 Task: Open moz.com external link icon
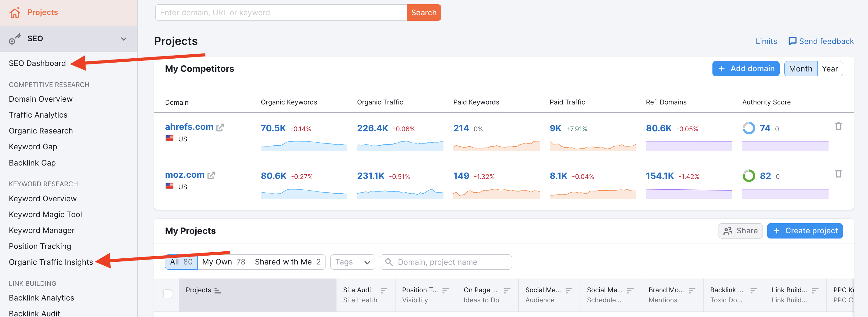click(211, 175)
